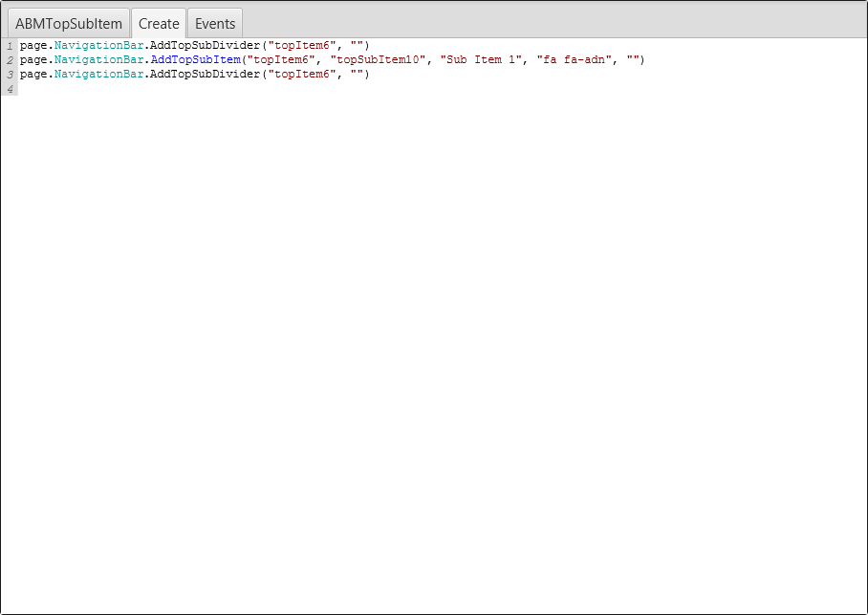868x615 pixels.
Task: Click the word page on line 1
Action: pyautogui.click(x=33, y=46)
